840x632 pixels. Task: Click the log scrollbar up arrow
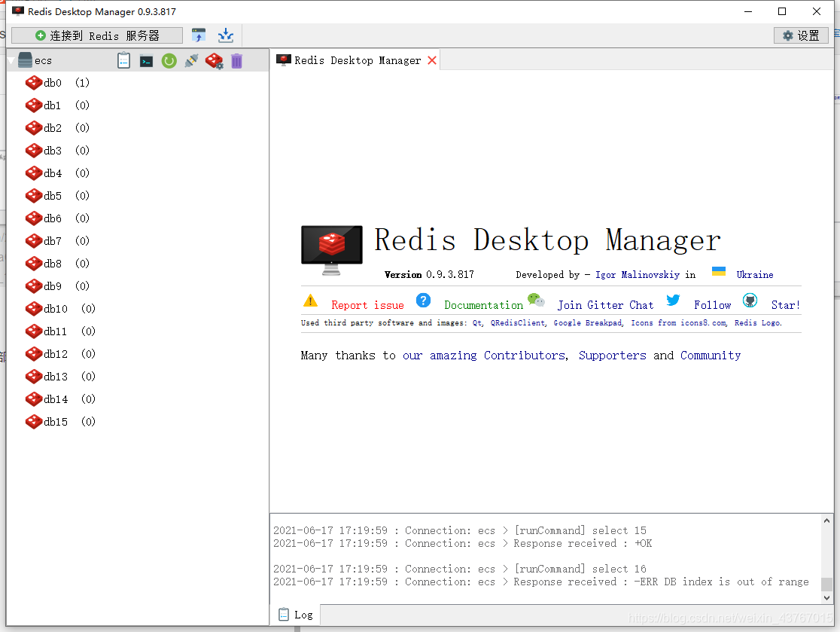(x=826, y=521)
